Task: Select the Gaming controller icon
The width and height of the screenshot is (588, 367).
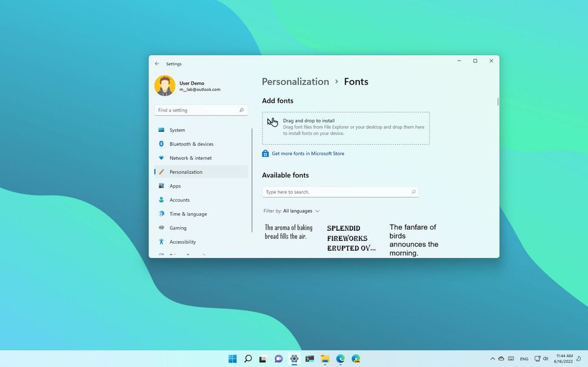Action: point(161,228)
